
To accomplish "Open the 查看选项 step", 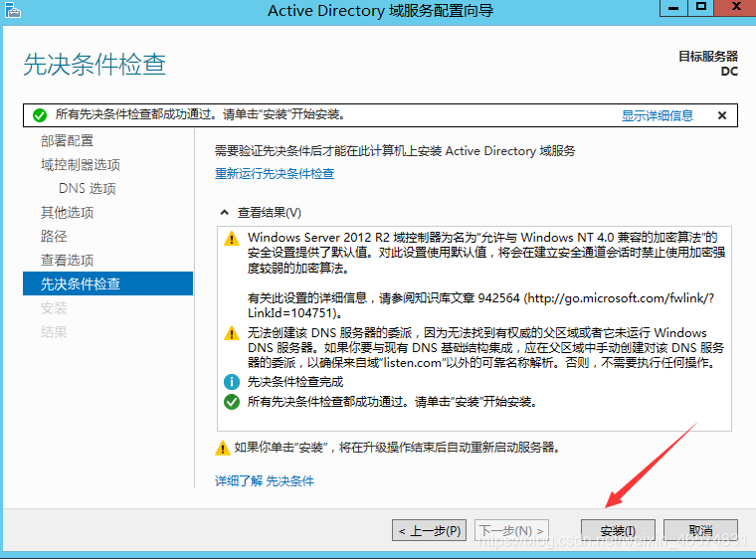I will (67, 261).
